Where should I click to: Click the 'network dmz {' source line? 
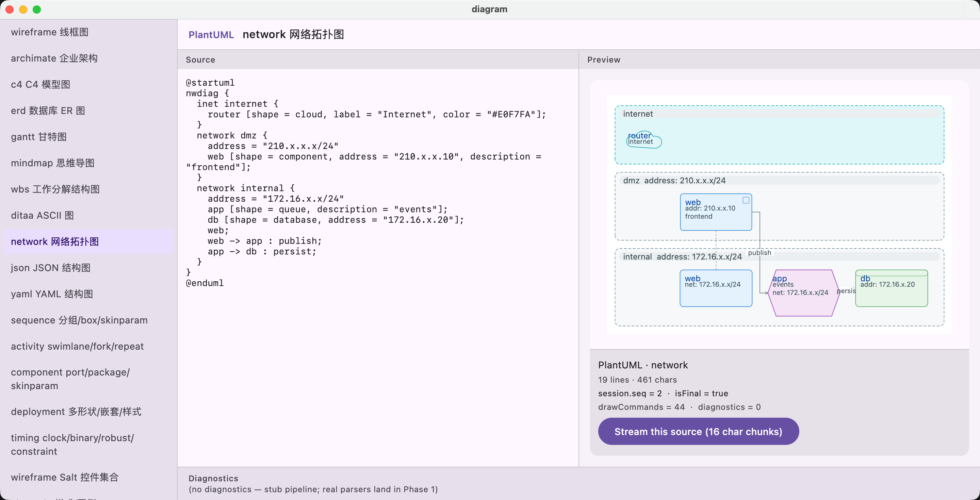pyautogui.click(x=232, y=136)
